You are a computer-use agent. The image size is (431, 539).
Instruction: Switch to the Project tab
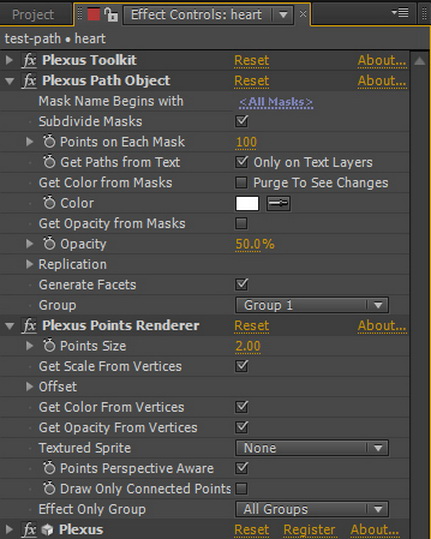(x=33, y=14)
